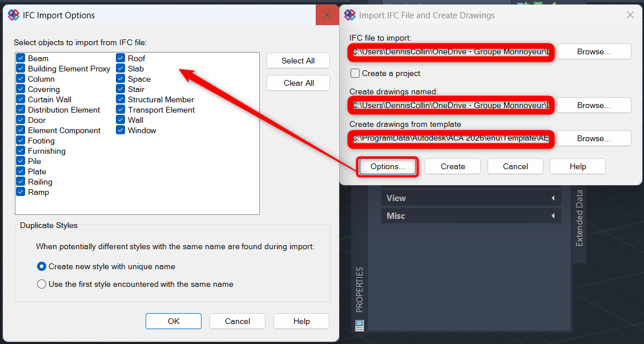This screenshot has width=644, height=344.
Task: Expand the Misc section arrow
Action: coord(553,216)
